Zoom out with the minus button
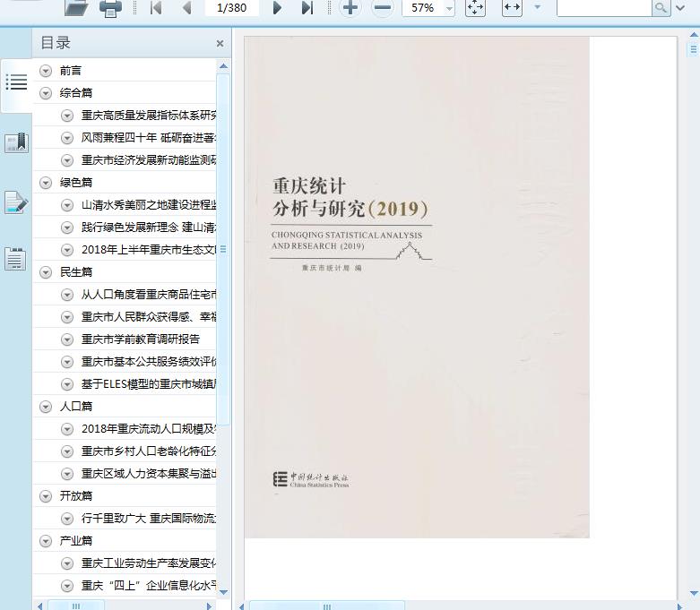This screenshot has width=700, height=610. (x=382, y=8)
